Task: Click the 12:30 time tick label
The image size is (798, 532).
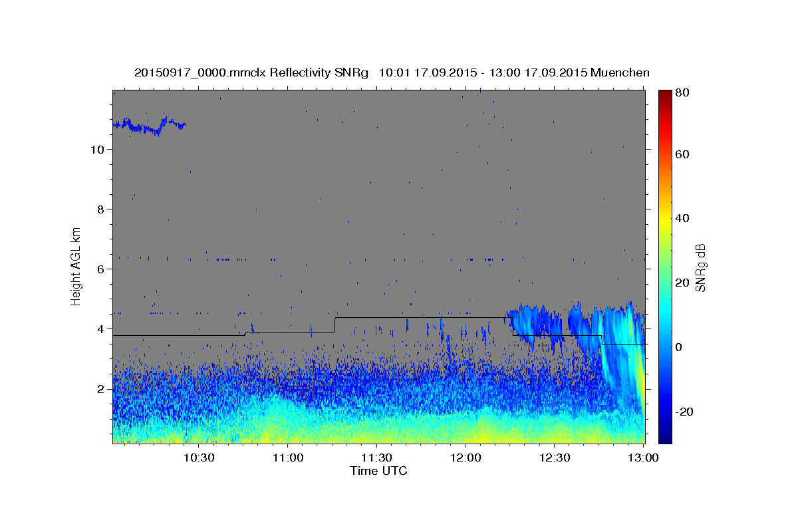Action: [555, 458]
